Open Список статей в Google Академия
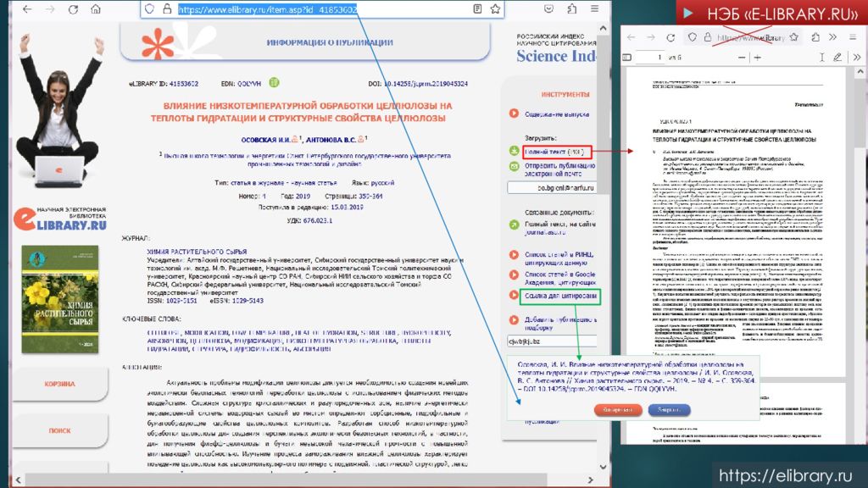This screenshot has height=488, width=868. click(x=559, y=278)
